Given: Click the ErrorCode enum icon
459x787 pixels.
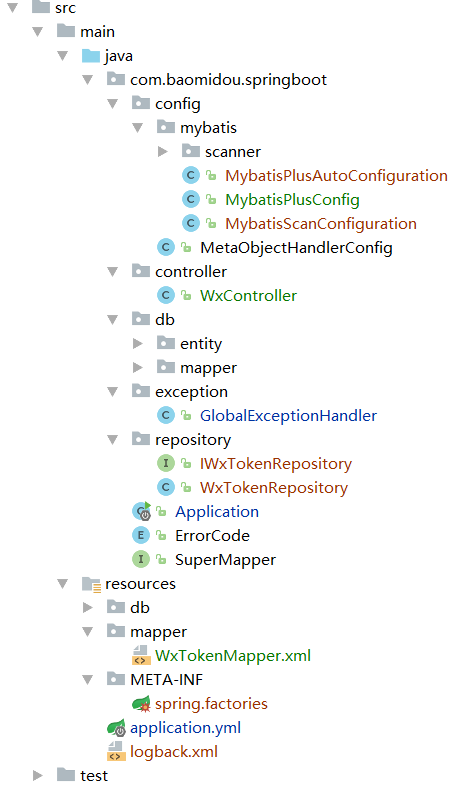Looking at the screenshot, I should tap(141, 536).
